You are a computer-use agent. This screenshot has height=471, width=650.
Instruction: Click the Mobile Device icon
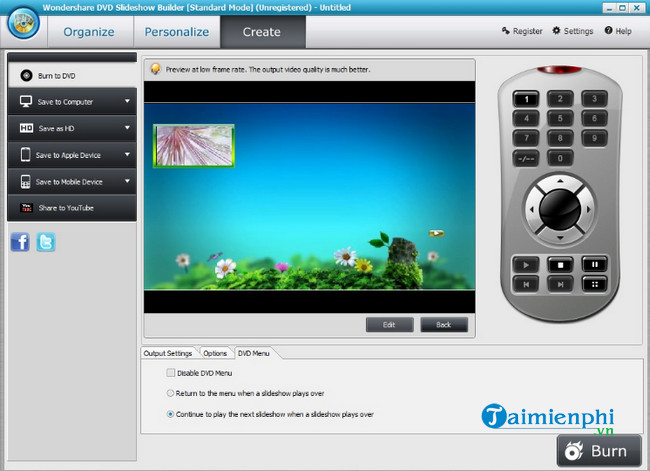(26, 182)
